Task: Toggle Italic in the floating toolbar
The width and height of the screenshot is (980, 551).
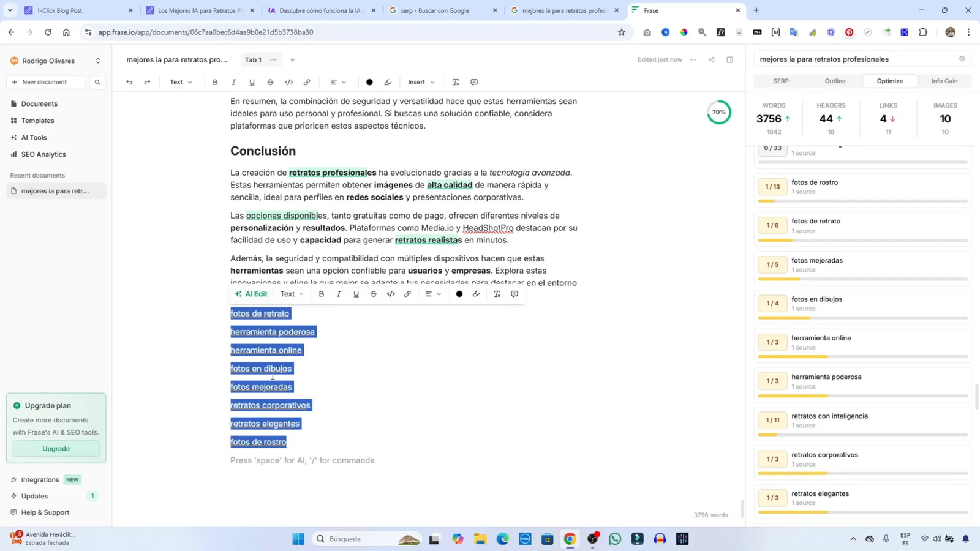Action: pyautogui.click(x=339, y=294)
